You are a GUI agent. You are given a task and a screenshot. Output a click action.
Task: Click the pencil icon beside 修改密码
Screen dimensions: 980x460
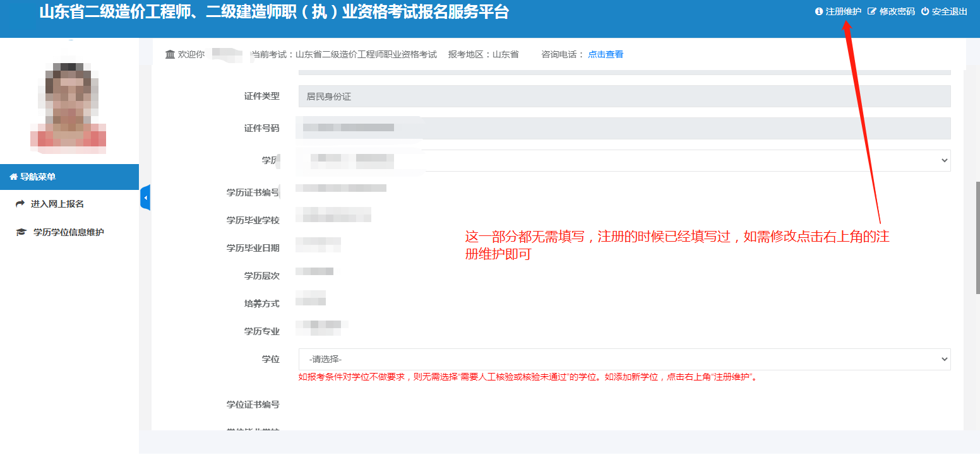(872, 11)
